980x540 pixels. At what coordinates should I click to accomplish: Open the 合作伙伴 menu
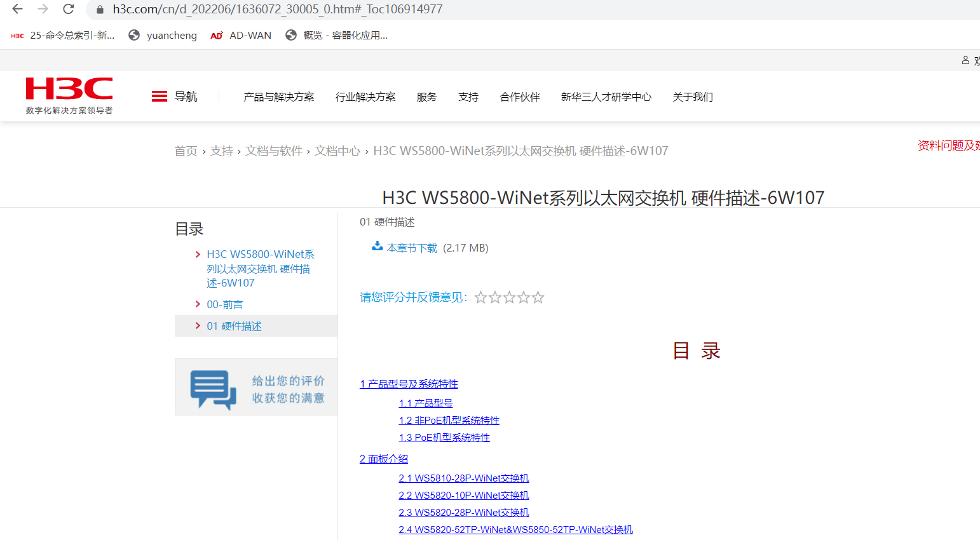coord(520,97)
